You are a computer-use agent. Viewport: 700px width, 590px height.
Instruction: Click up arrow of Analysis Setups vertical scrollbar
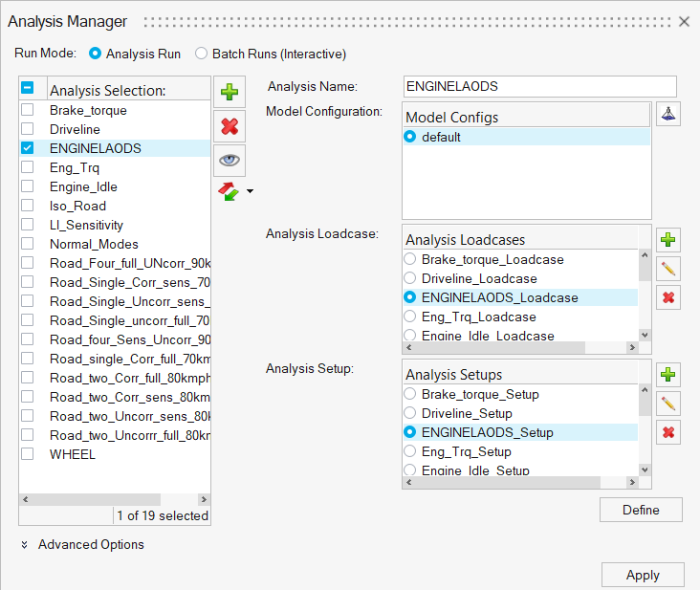(x=645, y=390)
